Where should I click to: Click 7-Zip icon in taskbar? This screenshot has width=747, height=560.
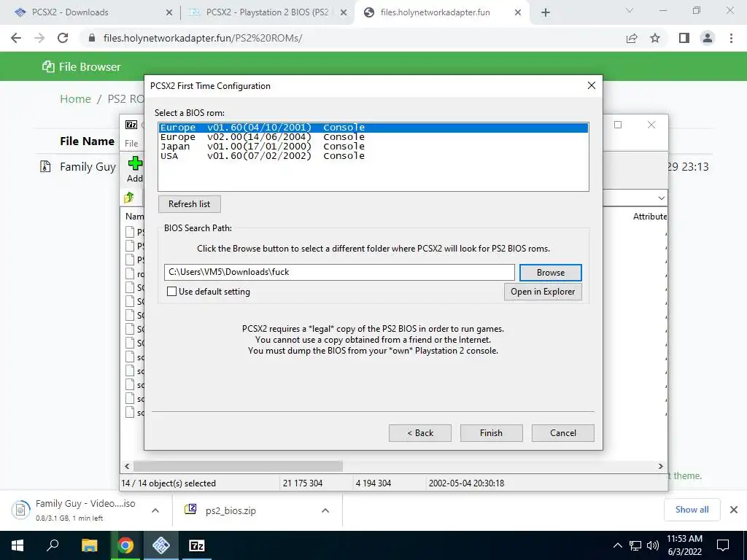pos(197,545)
